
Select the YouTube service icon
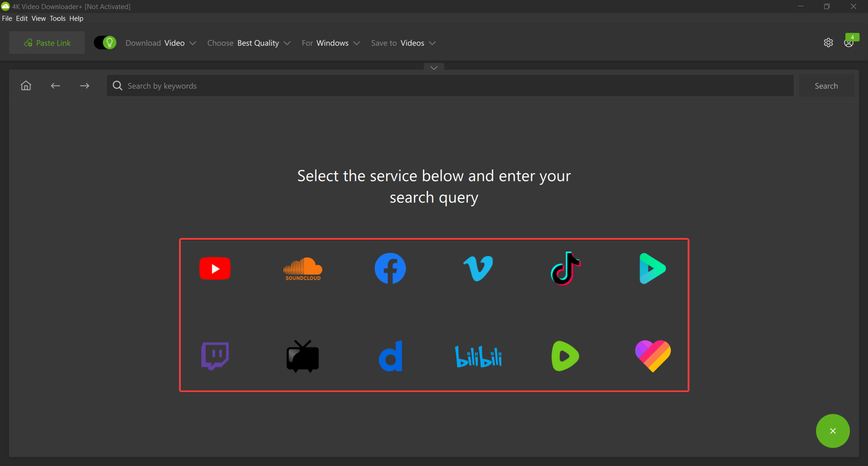(x=215, y=268)
